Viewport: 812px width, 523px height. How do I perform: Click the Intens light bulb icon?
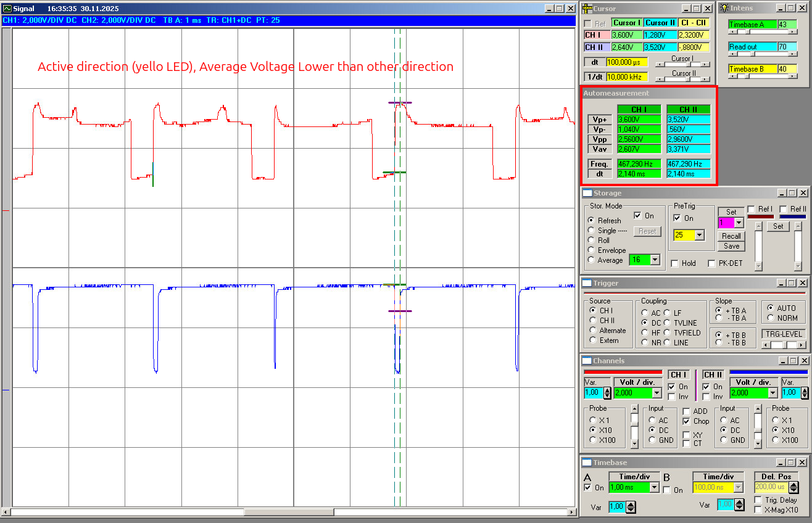(724, 9)
